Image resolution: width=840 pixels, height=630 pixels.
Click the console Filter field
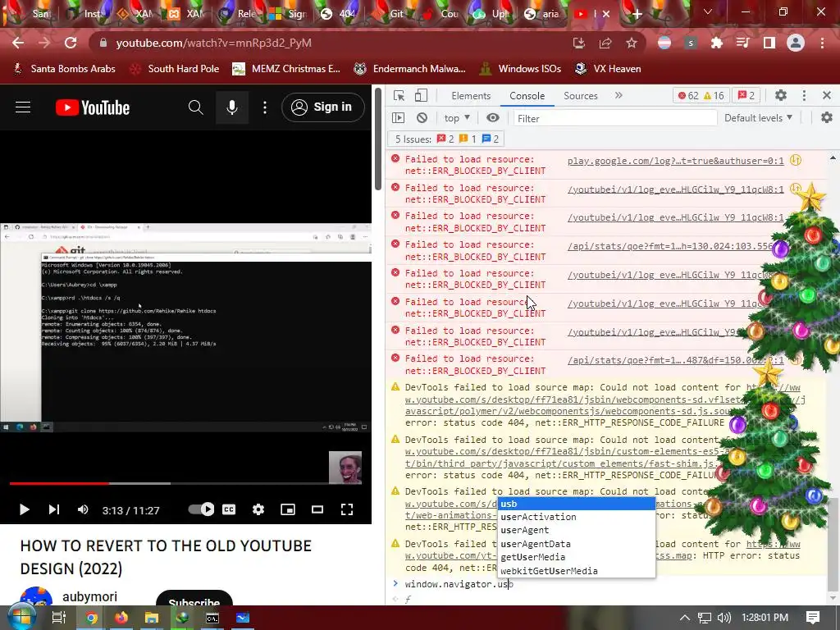pyautogui.click(x=614, y=118)
